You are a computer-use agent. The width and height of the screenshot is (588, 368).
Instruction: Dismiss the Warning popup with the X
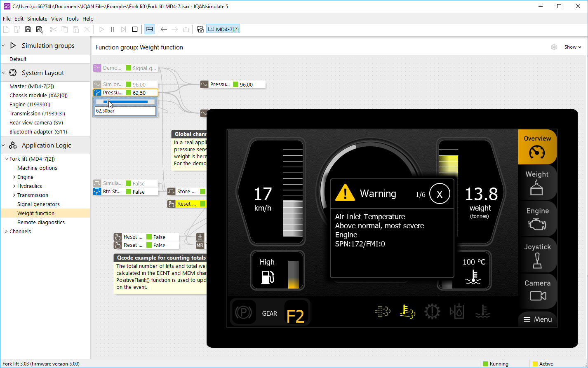(439, 194)
